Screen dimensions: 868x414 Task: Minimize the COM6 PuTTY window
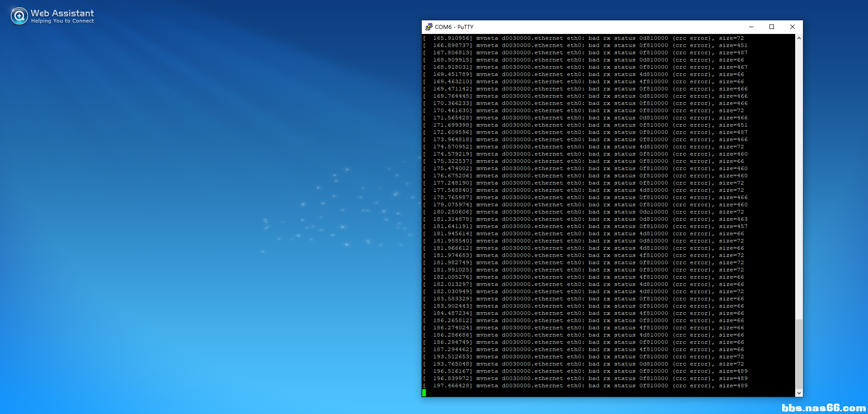point(751,27)
